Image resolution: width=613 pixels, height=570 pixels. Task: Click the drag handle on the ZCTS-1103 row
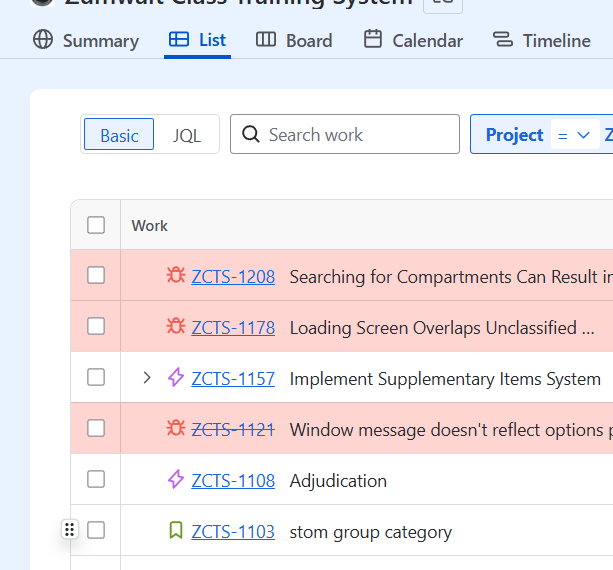click(69, 530)
